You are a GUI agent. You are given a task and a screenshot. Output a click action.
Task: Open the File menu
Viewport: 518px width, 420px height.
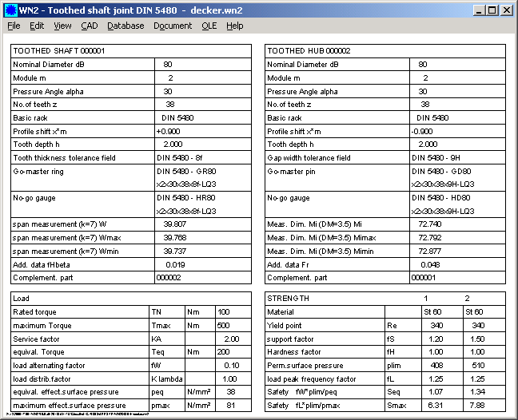point(14,26)
